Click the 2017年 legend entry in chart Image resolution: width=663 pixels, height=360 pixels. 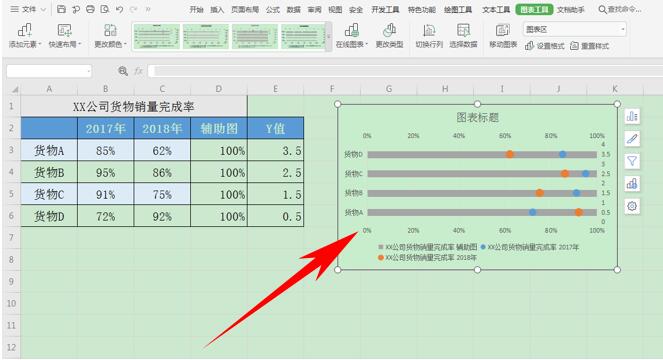(530, 247)
